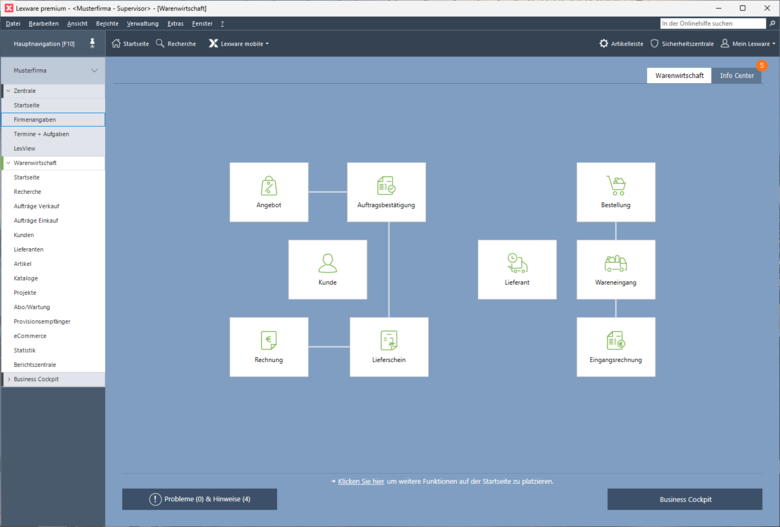Switch to the Info Center tab

[737, 75]
